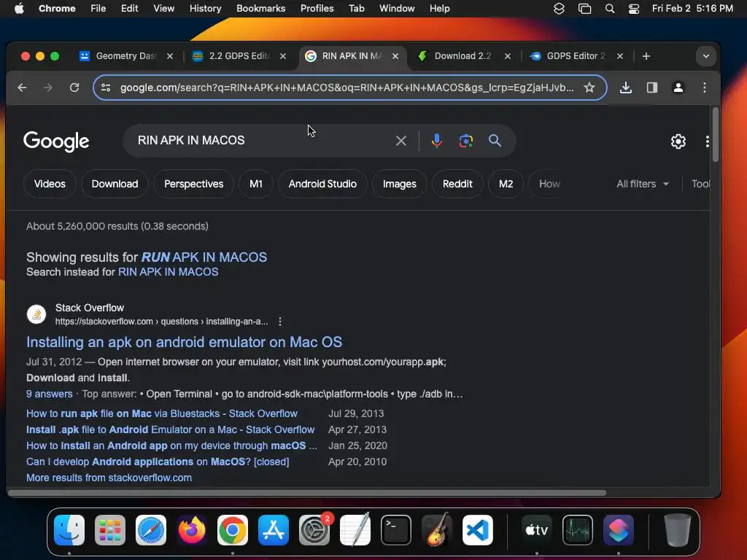Filter results by Images

point(399,184)
